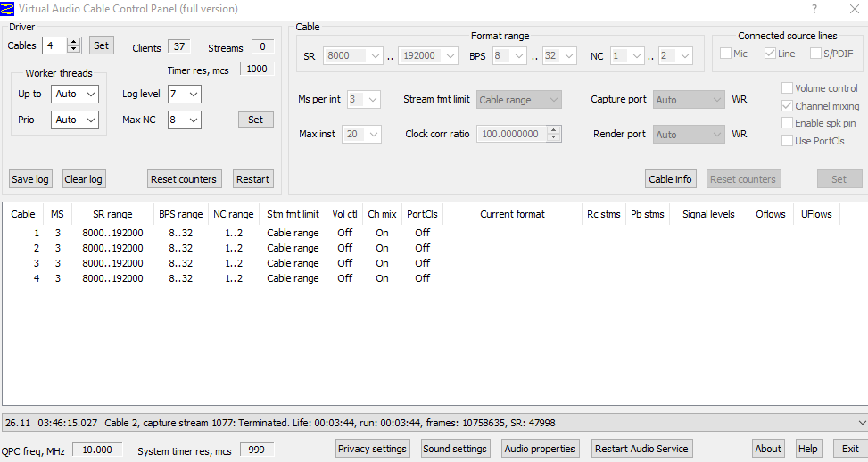Click the UFlows column header
Image resolution: width=868 pixels, height=462 pixels.
[x=816, y=214]
